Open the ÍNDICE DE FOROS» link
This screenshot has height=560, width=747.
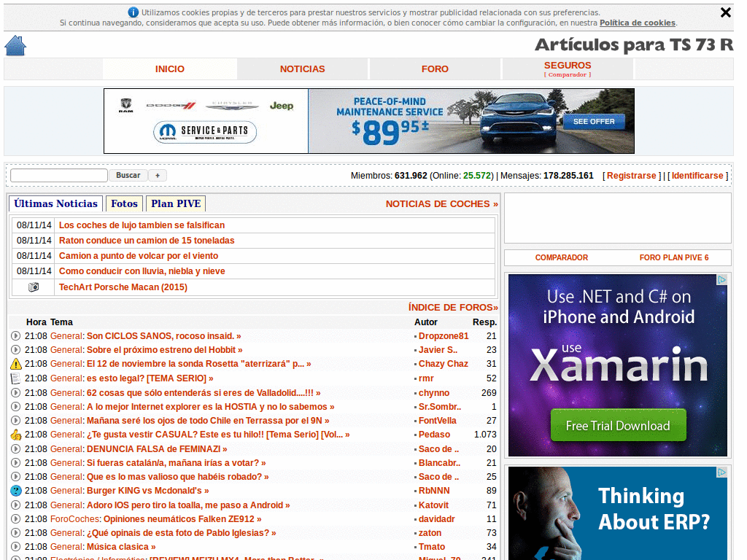453,307
